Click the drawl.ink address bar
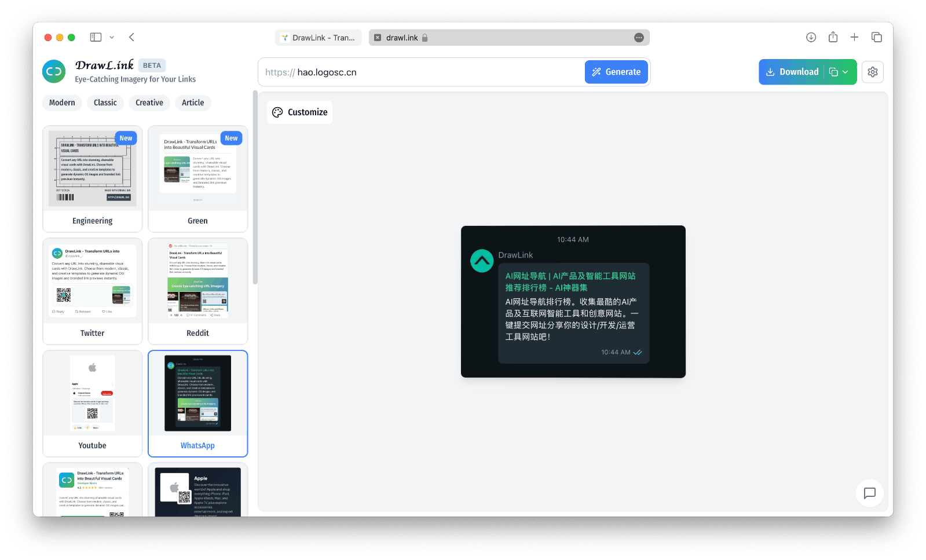The width and height of the screenshot is (926, 560). tap(509, 38)
